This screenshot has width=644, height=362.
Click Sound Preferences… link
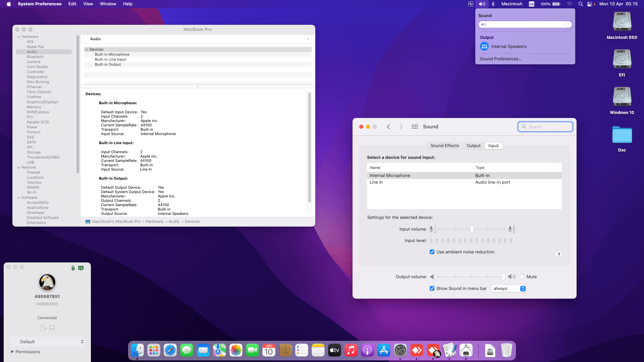[x=501, y=59]
